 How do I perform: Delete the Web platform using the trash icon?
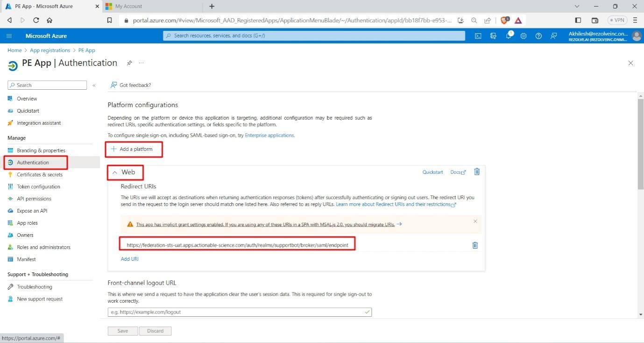477,171
